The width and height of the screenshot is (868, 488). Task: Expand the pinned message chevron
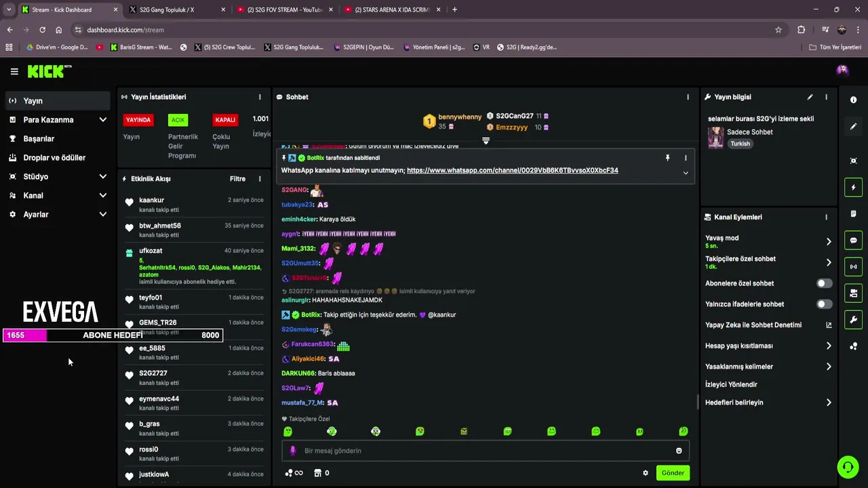pos(686,173)
